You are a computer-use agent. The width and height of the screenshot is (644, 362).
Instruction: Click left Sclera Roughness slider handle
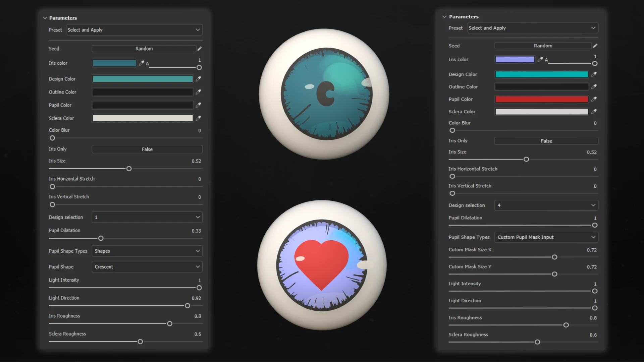140,342
